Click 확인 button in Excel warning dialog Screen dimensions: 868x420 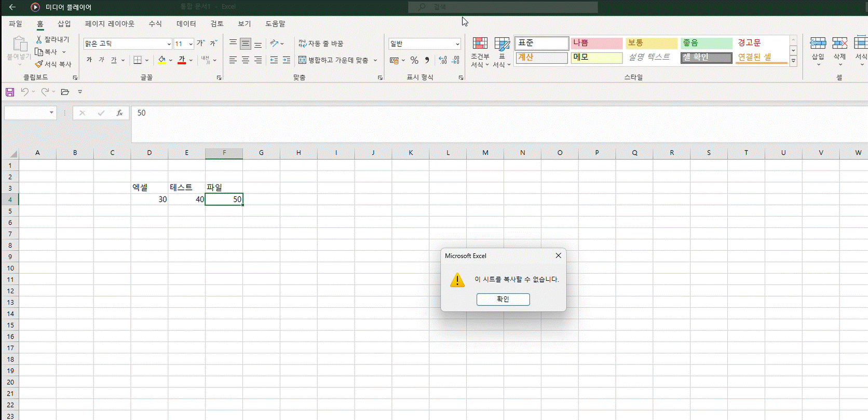click(503, 299)
